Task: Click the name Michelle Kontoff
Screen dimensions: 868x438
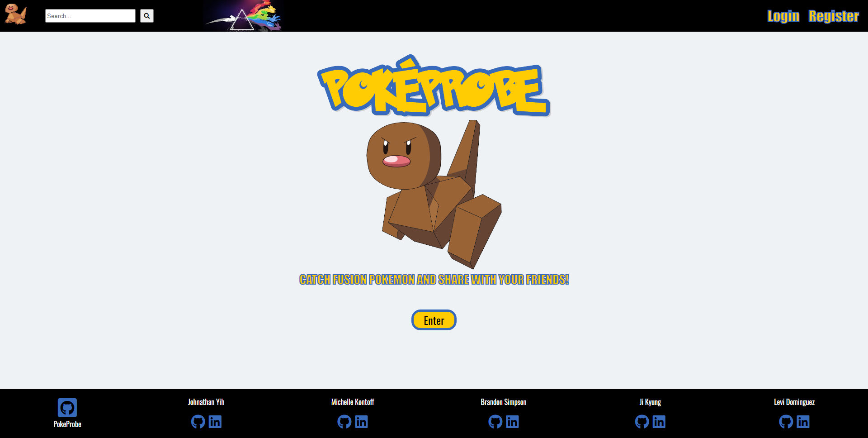Action: tap(353, 402)
